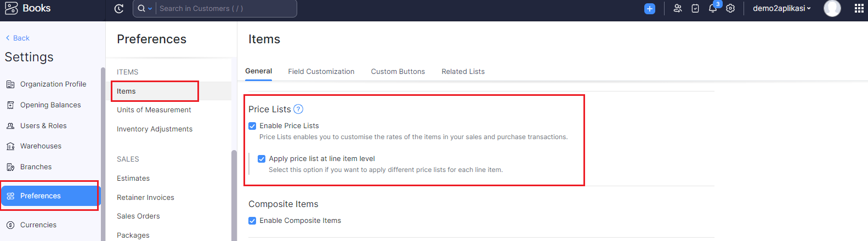This screenshot has height=241, width=868.
Task: Open the apps grid icon
Action: [859, 8]
